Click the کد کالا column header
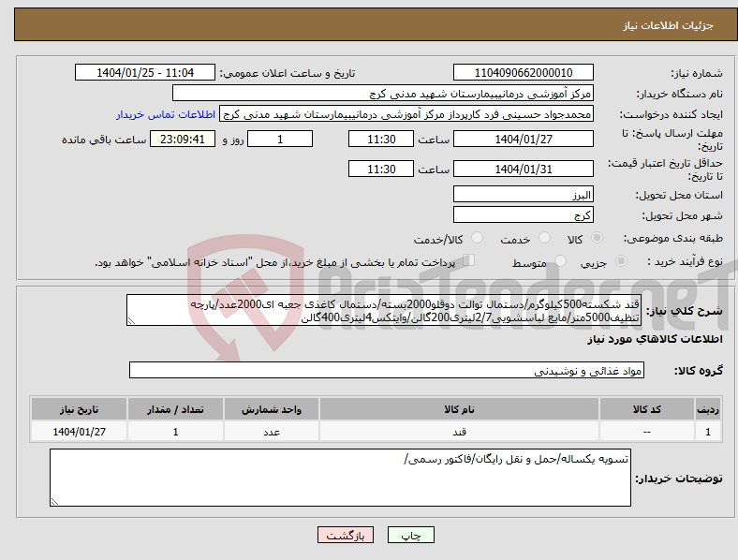The height and width of the screenshot is (560, 738). tap(647, 409)
